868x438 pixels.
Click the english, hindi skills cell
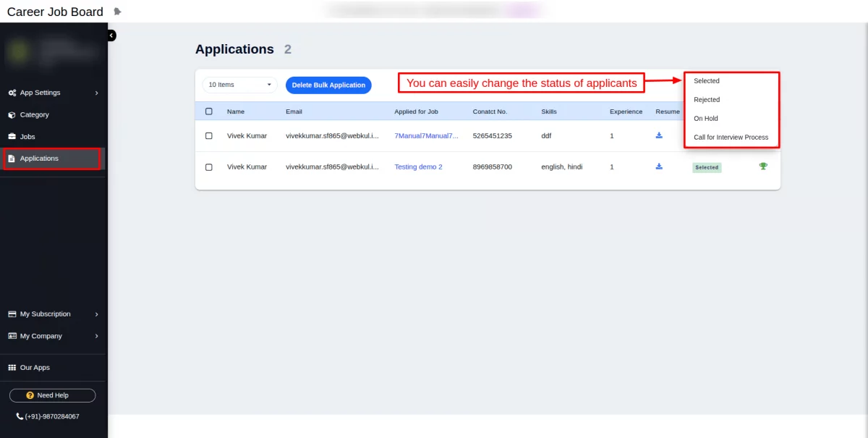pos(561,167)
